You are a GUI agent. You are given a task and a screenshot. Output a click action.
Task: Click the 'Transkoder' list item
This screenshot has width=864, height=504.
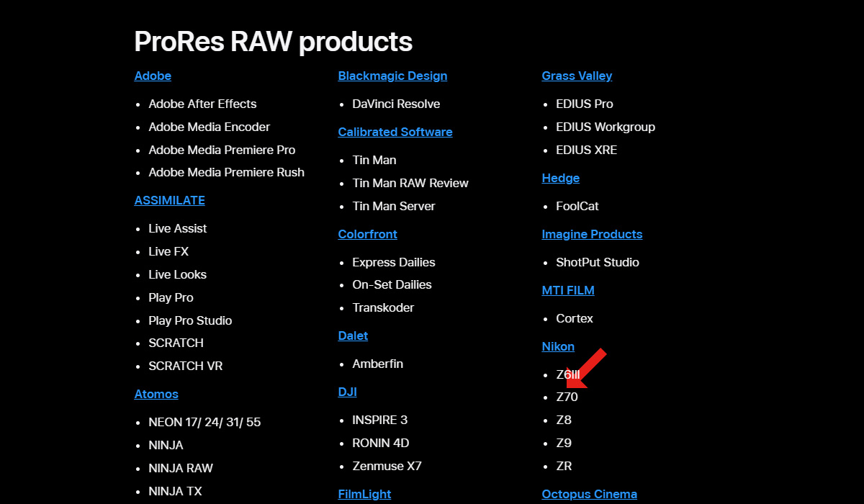click(x=383, y=307)
